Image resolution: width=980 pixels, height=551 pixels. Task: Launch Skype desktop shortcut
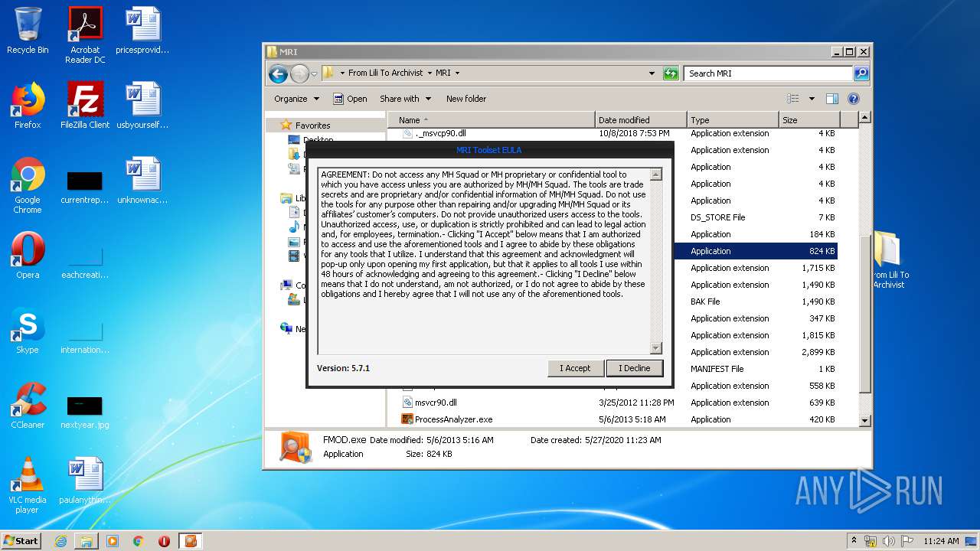28,331
